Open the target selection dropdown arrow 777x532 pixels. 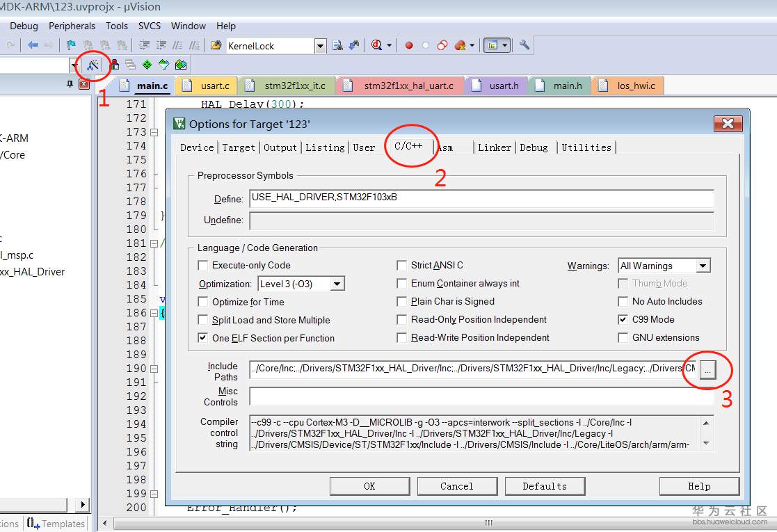tap(74, 65)
